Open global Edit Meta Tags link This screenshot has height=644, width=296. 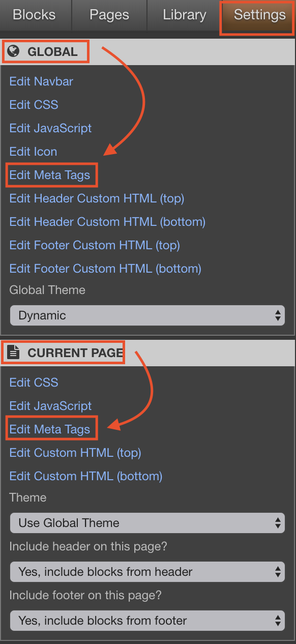coord(50,175)
